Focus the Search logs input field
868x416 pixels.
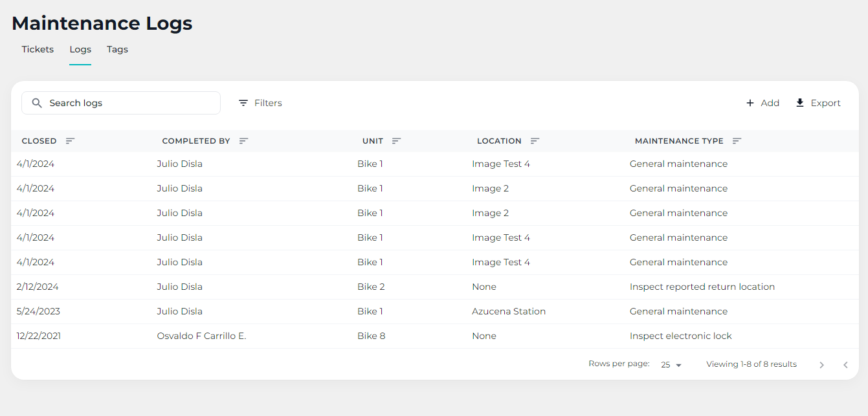click(x=129, y=103)
